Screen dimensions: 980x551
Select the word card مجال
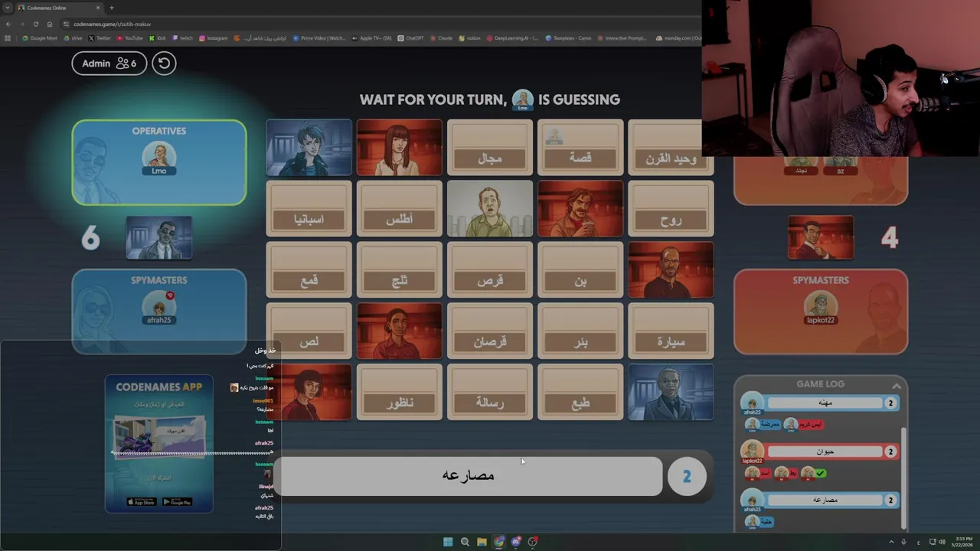[489, 148]
